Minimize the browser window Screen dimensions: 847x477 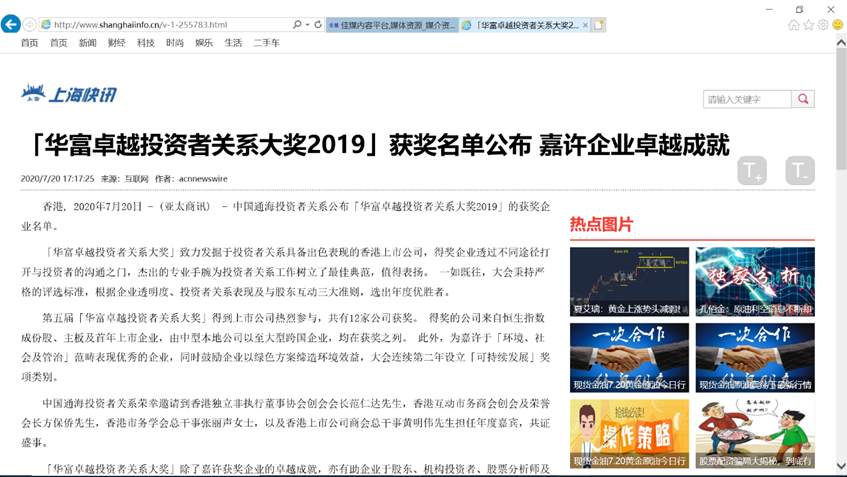[x=769, y=9]
